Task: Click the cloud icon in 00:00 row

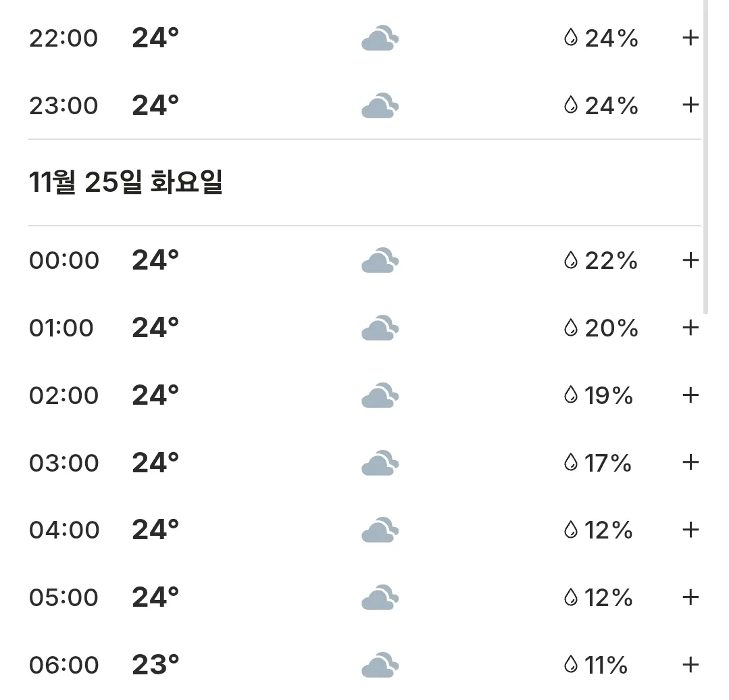Action: [380, 260]
